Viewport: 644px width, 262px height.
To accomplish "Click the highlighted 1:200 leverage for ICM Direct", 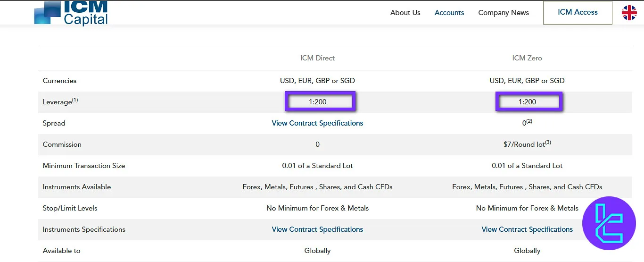I will tap(317, 102).
